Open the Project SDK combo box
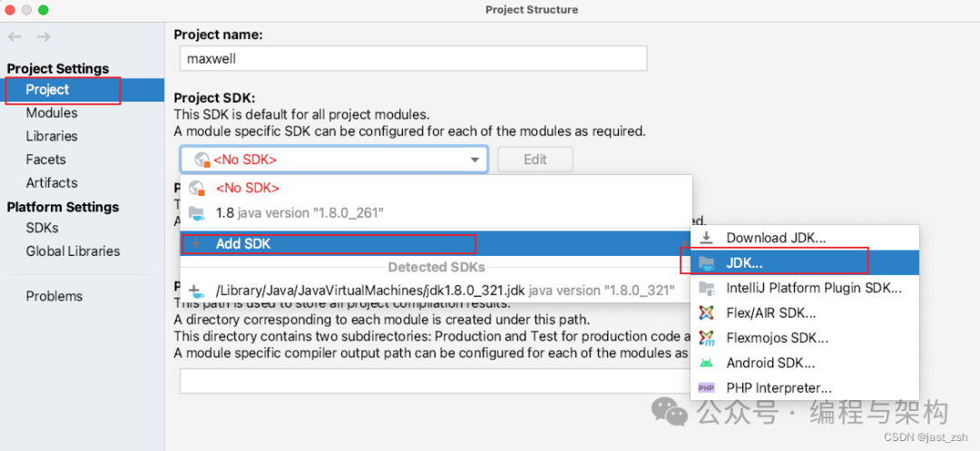The height and width of the screenshot is (451, 980). [x=334, y=160]
